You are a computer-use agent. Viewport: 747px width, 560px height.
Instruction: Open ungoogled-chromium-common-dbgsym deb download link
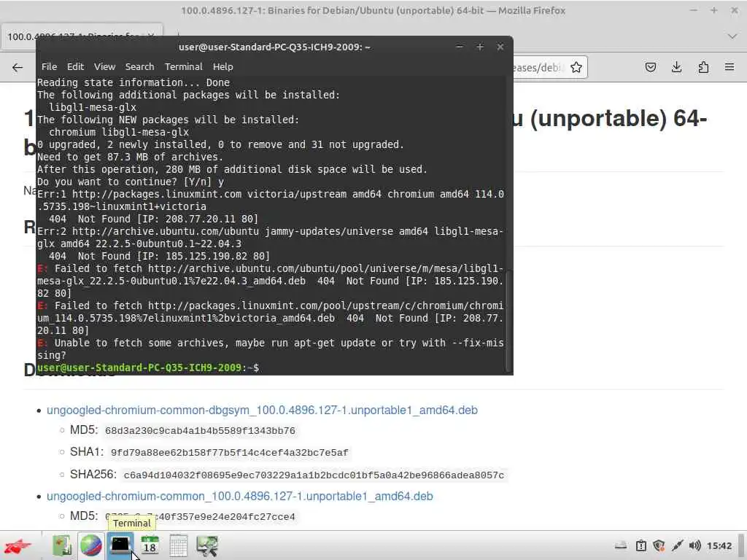click(262, 410)
